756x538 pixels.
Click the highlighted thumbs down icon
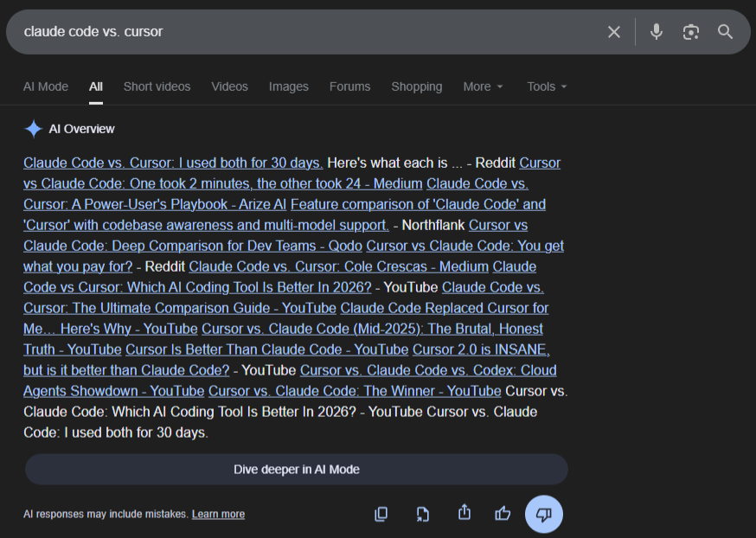pos(543,513)
